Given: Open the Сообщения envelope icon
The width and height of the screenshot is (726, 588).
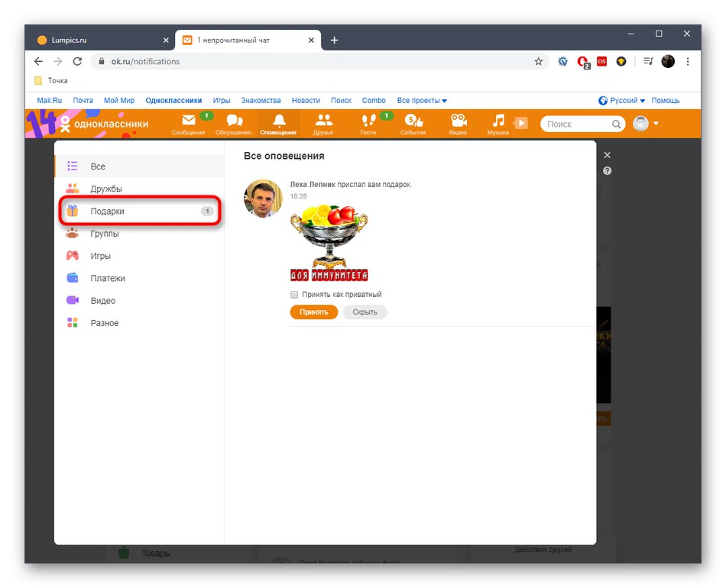Looking at the screenshot, I should (188, 121).
